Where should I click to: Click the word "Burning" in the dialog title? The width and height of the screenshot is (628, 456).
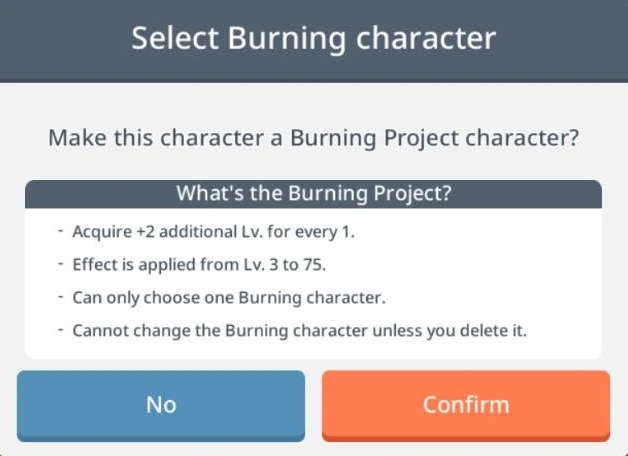click(283, 39)
